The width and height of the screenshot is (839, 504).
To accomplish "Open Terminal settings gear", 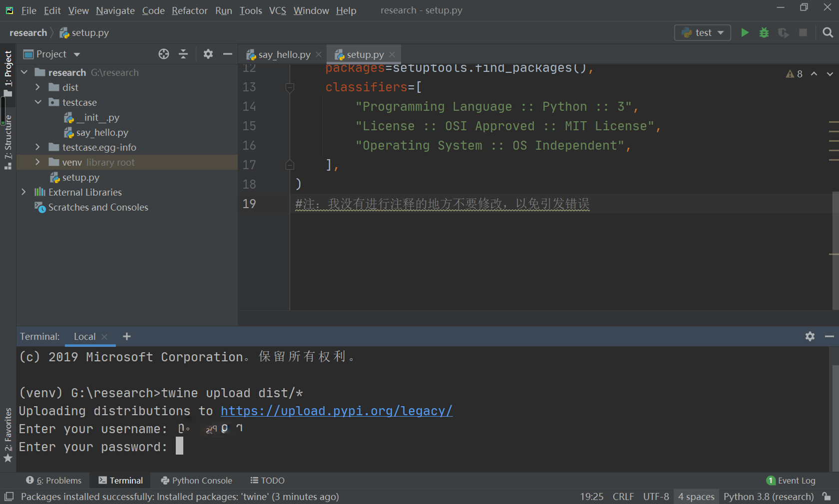I will (810, 336).
